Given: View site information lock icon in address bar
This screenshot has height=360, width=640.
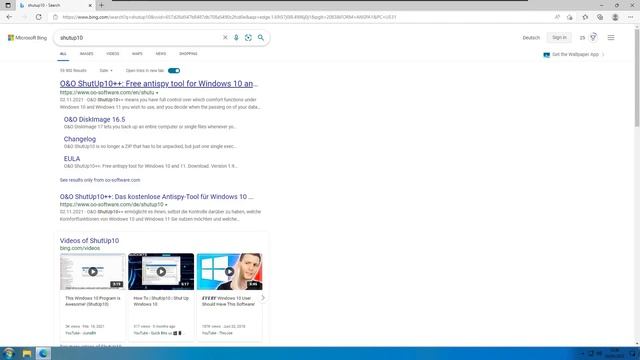Looking at the screenshot, I should pyautogui.click(x=56, y=17).
